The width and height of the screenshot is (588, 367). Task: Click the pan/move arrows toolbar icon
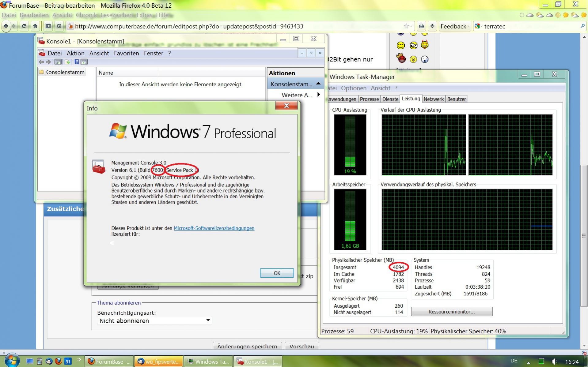432,26
